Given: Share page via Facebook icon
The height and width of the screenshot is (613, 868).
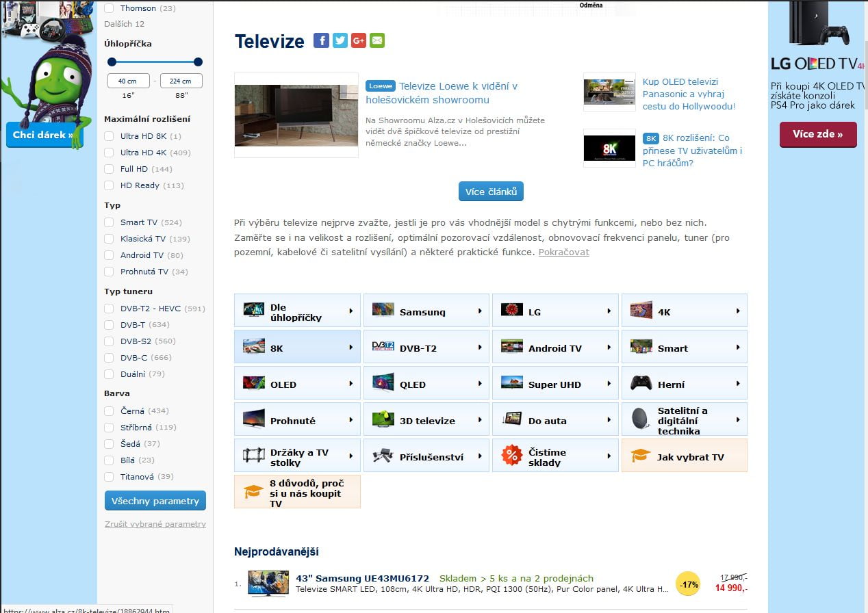Looking at the screenshot, I should click(321, 40).
